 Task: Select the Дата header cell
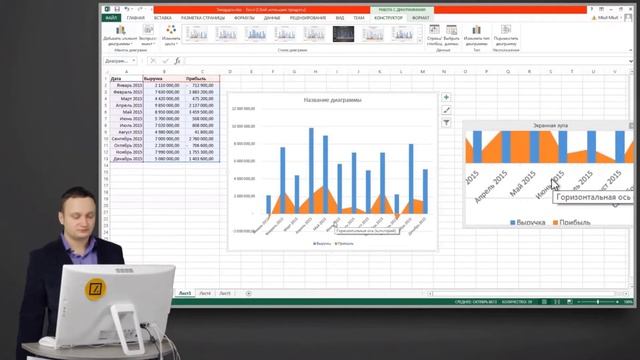point(126,78)
